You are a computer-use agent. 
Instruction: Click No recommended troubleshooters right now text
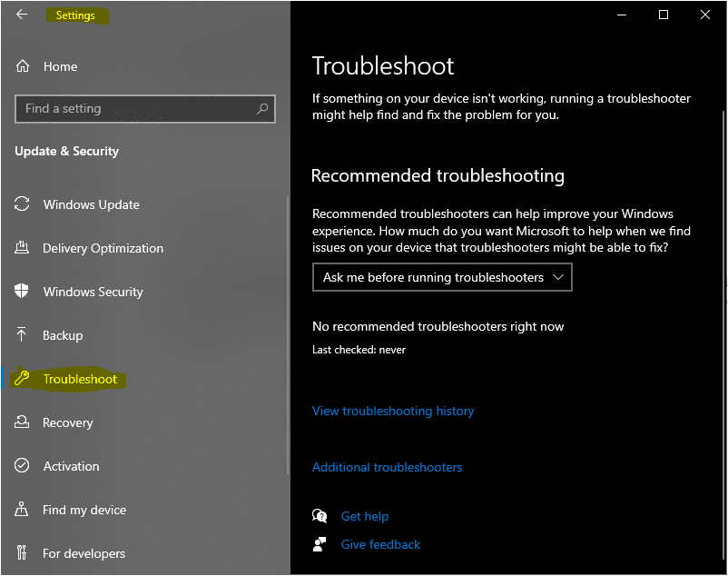point(438,326)
